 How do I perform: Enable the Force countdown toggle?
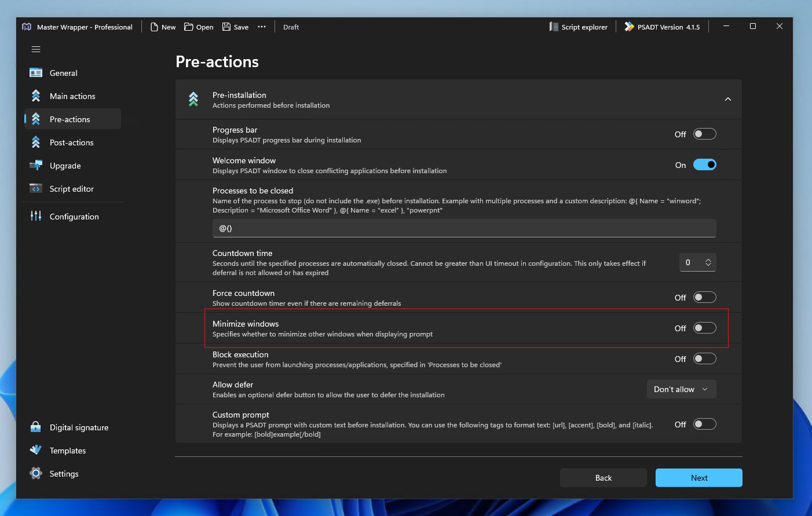point(705,297)
